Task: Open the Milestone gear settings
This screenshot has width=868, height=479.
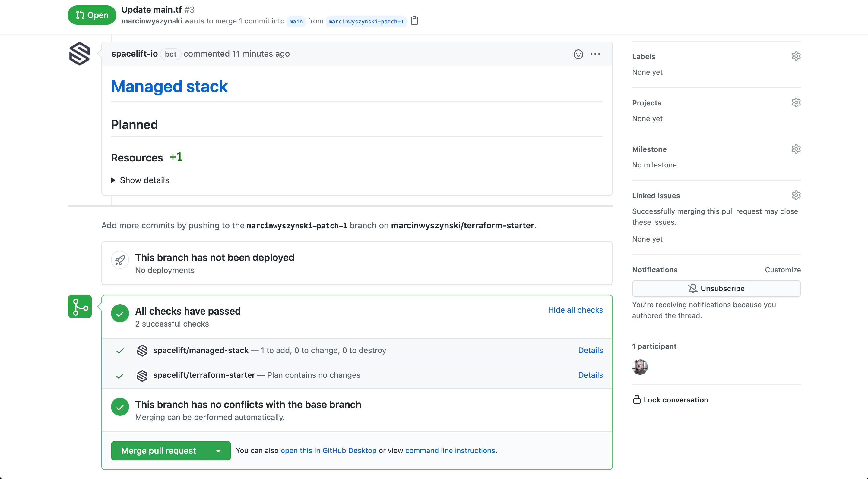Action: [x=796, y=149]
